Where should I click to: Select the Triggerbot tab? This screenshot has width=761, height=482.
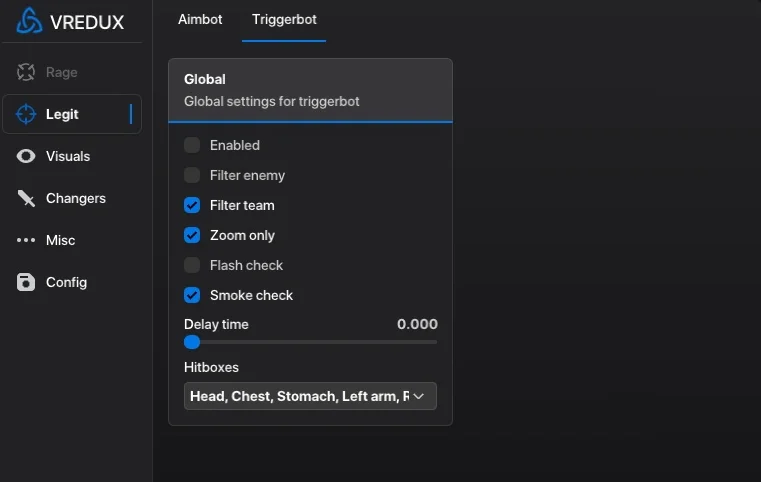tap(284, 19)
